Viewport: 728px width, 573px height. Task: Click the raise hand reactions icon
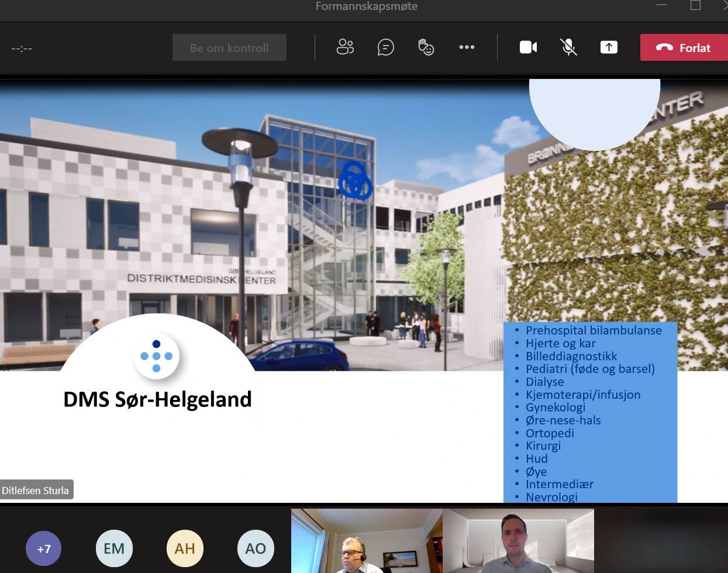tap(426, 47)
